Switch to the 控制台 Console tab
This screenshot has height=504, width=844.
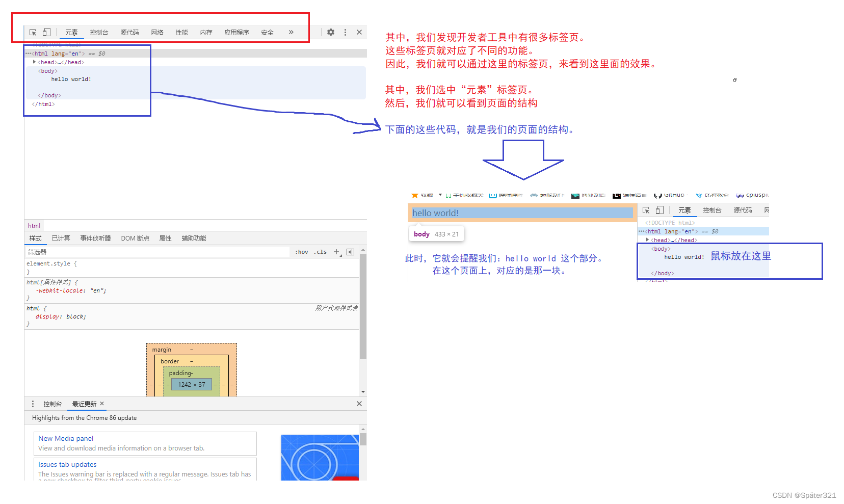99,32
